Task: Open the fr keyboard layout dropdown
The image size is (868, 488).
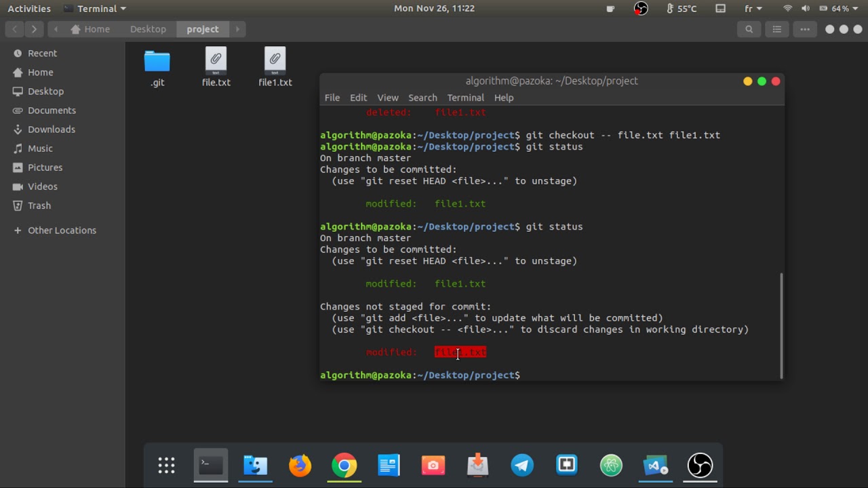Action: point(753,9)
